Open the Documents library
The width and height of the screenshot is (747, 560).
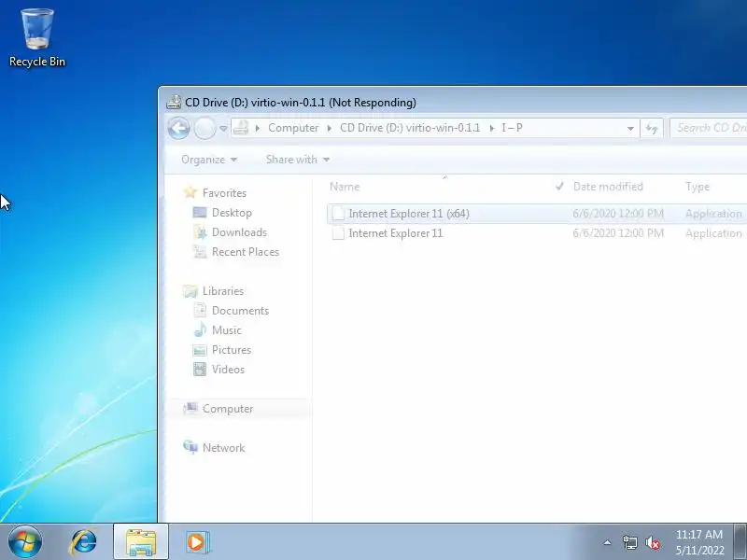(240, 311)
